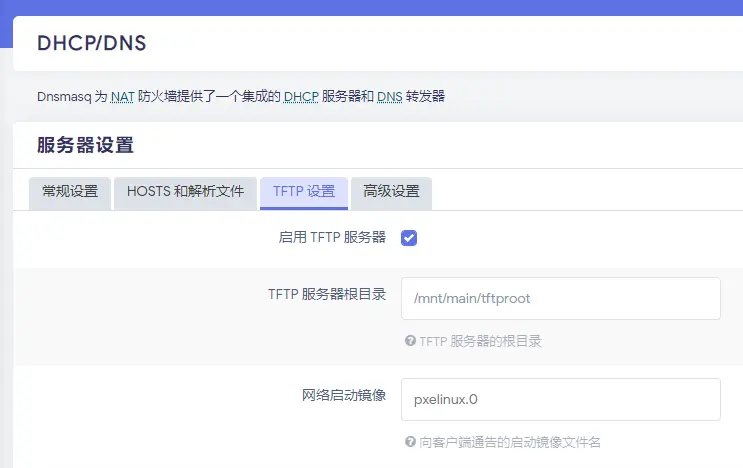The image size is (743, 468).
Task: Go to the 高级设置 tab
Action: tap(391, 192)
